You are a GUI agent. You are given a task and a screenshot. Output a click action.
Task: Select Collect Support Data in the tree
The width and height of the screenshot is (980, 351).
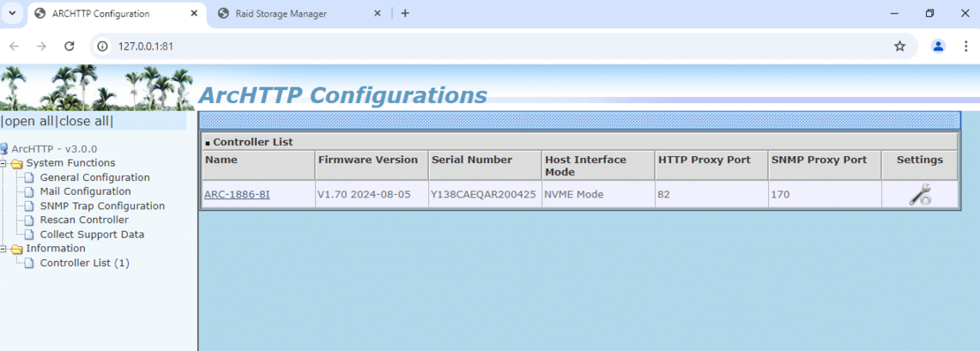coord(92,235)
